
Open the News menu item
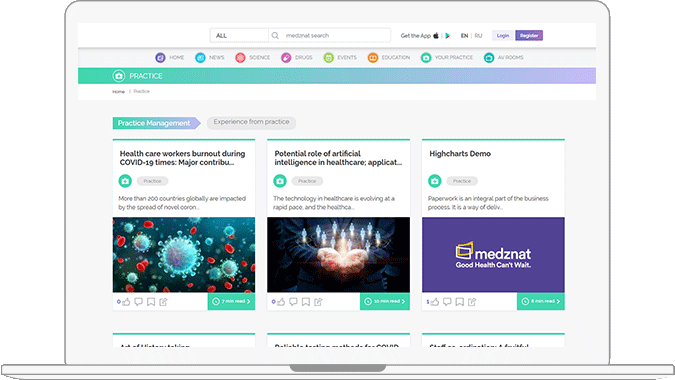[x=217, y=57]
